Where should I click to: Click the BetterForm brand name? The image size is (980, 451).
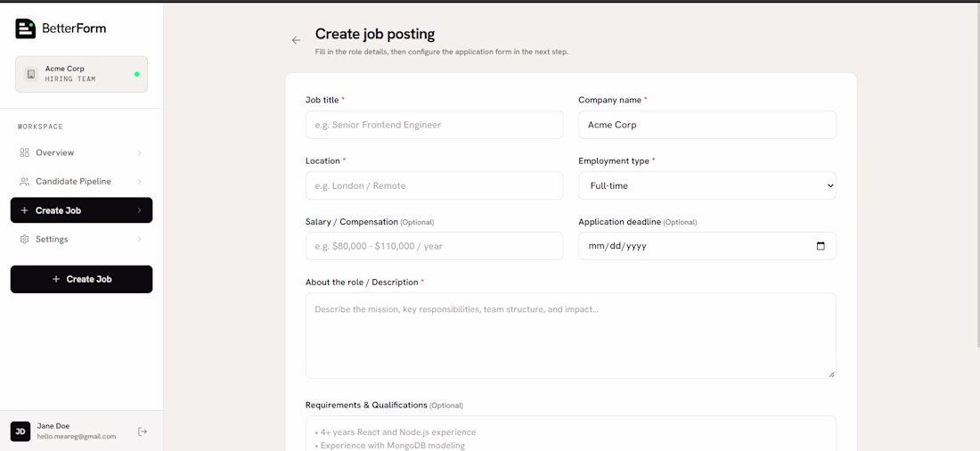point(74,29)
